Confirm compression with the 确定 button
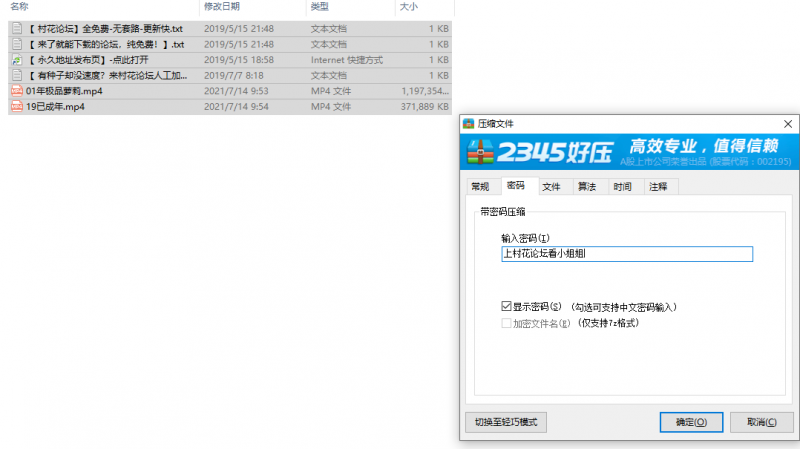 (x=691, y=422)
